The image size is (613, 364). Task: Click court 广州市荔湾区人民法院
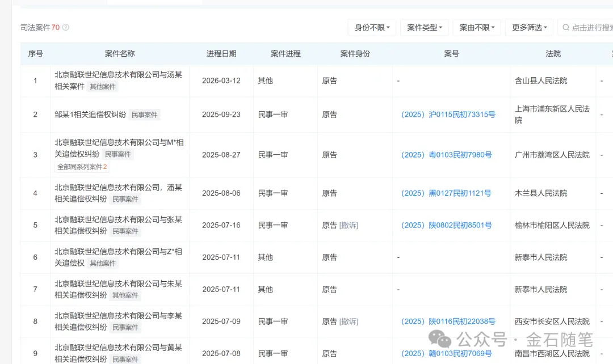(552, 155)
